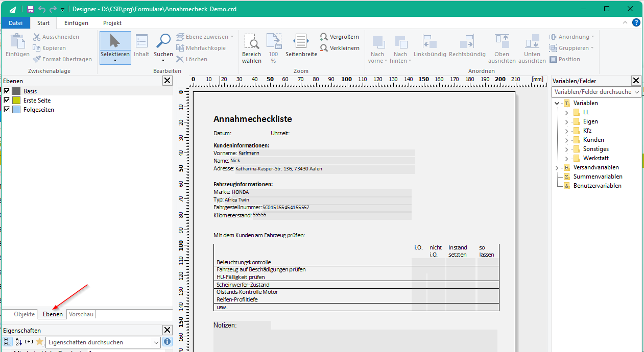Click the Inhalt icon

[x=141, y=42]
